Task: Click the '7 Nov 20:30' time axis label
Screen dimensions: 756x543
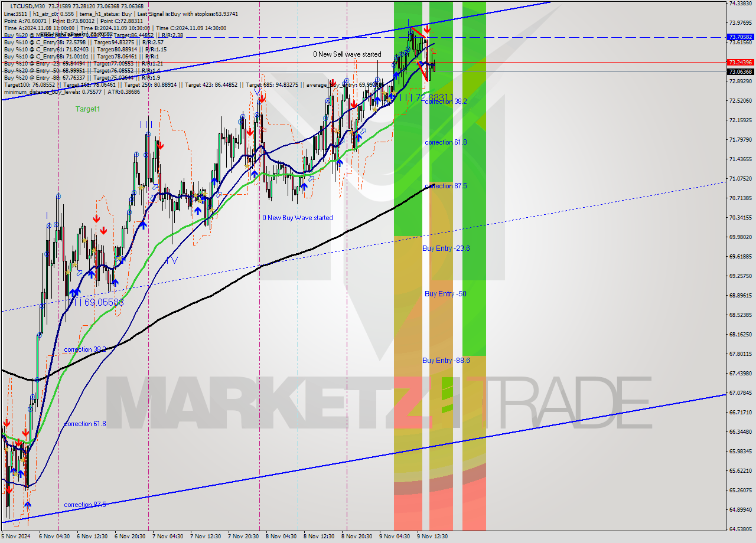Action: (x=243, y=537)
